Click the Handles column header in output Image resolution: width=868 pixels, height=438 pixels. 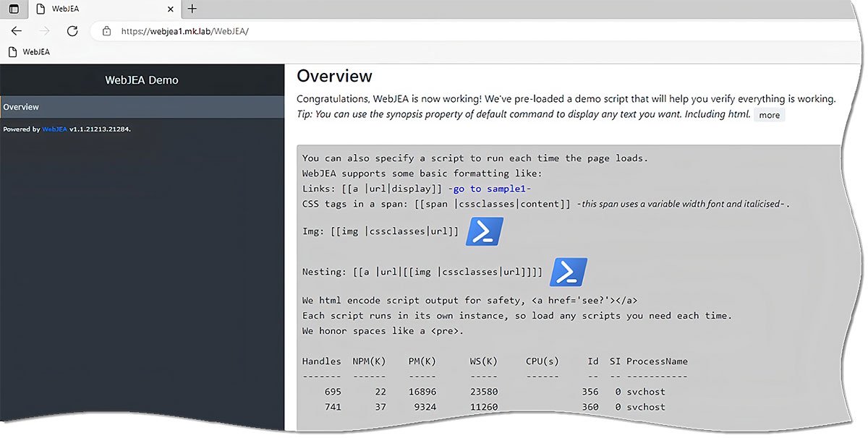pyautogui.click(x=321, y=361)
